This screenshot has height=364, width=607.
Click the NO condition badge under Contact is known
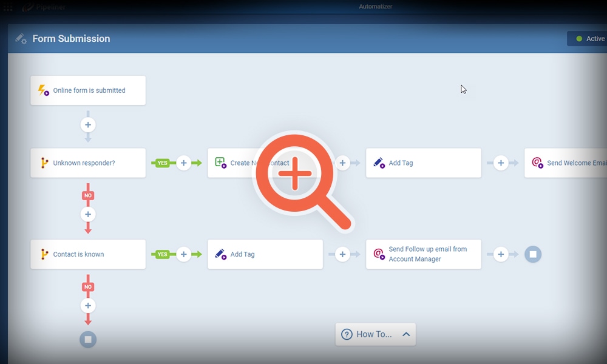pos(88,286)
